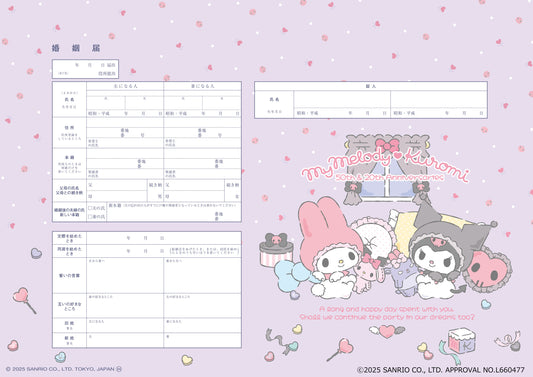Click the wife's vow words box
Image resolution: width=533 pixels, height=377 pixels.
pos(202,275)
